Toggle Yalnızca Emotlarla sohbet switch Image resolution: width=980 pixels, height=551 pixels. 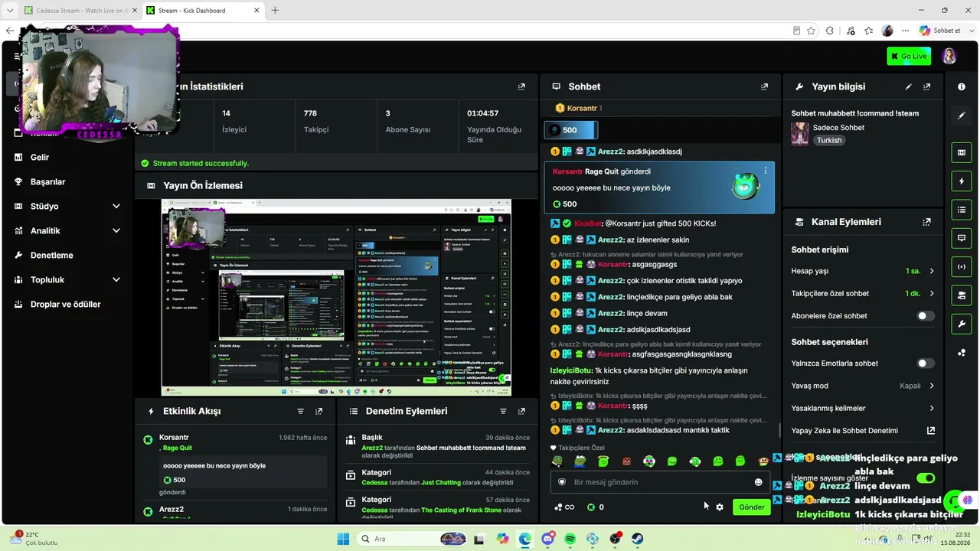tap(926, 364)
